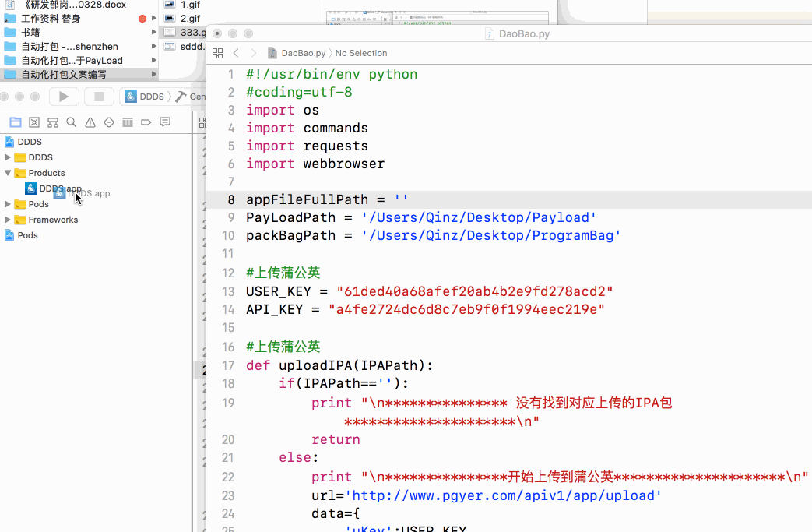Expand the Frameworks folder disclosure triangle
This screenshot has height=532, width=812.
pyautogui.click(x=7, y=219)
